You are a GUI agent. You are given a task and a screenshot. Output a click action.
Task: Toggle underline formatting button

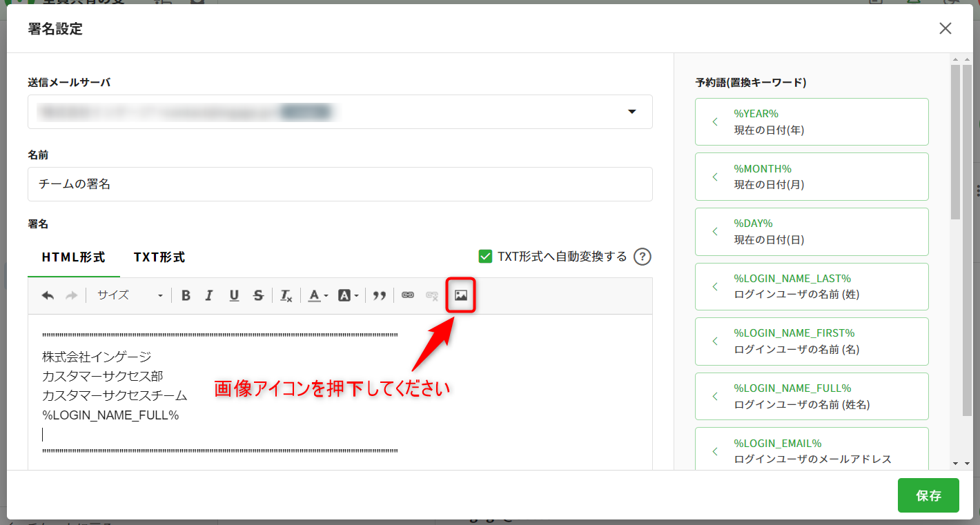coord(234,295)
